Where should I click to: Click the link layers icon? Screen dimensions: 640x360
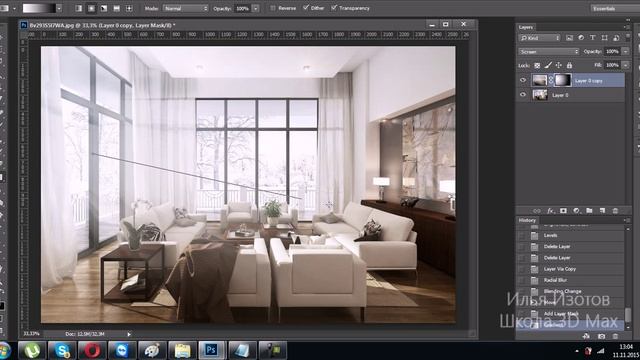[537, 211]
